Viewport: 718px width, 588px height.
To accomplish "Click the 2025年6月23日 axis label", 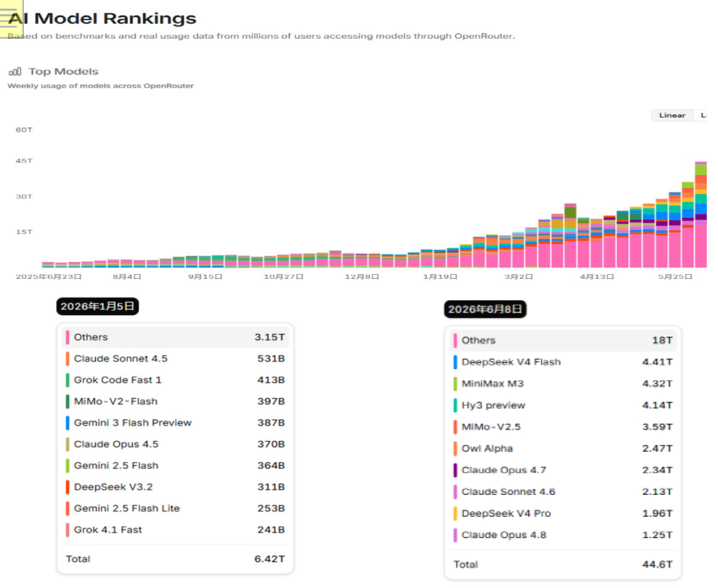I will click(49, 277).
